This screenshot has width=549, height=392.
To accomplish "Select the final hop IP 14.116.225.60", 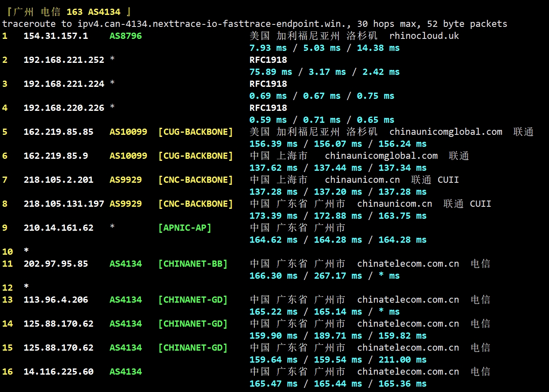I will (58, 372).
